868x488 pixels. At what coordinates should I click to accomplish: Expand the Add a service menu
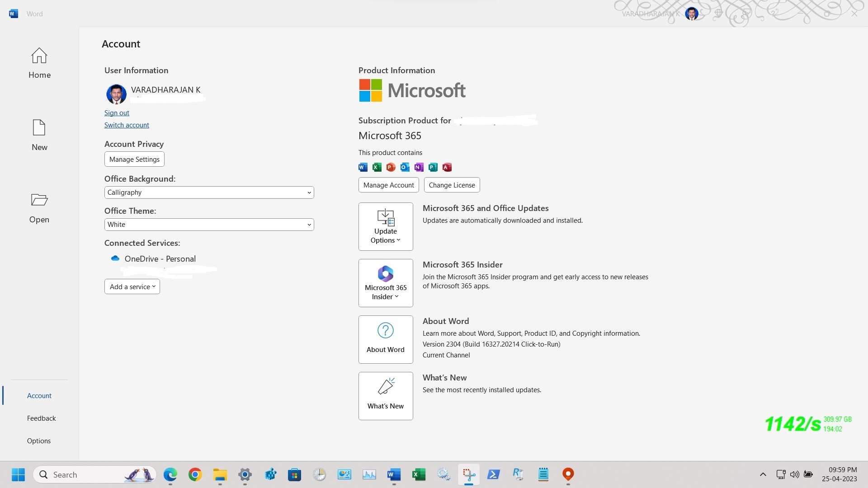132,286
